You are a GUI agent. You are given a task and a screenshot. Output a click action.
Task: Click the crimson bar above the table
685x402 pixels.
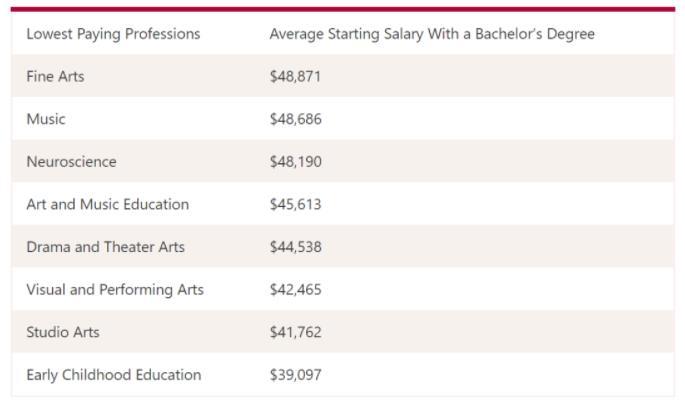(x=343, y=9)
